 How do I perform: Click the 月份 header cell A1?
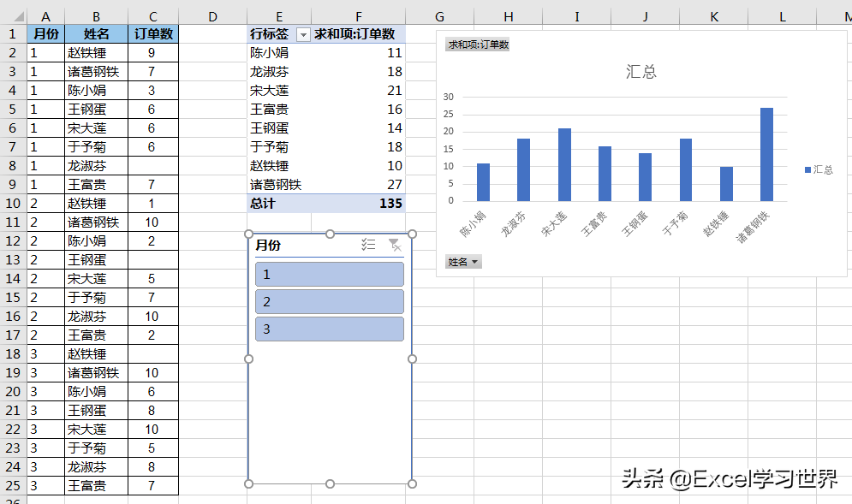pyautogui.click(x=45, y=34)
